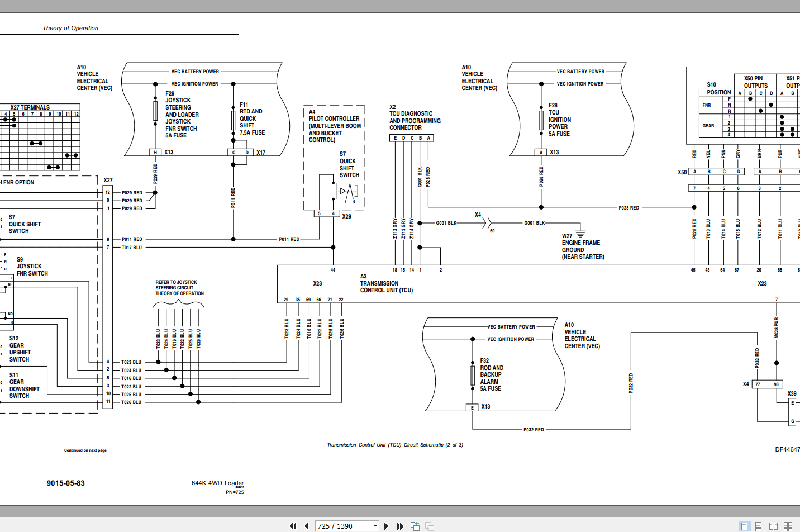The width and height of the screenshot is (800, 532).
Task: Go to the first page
Action: 293,526
